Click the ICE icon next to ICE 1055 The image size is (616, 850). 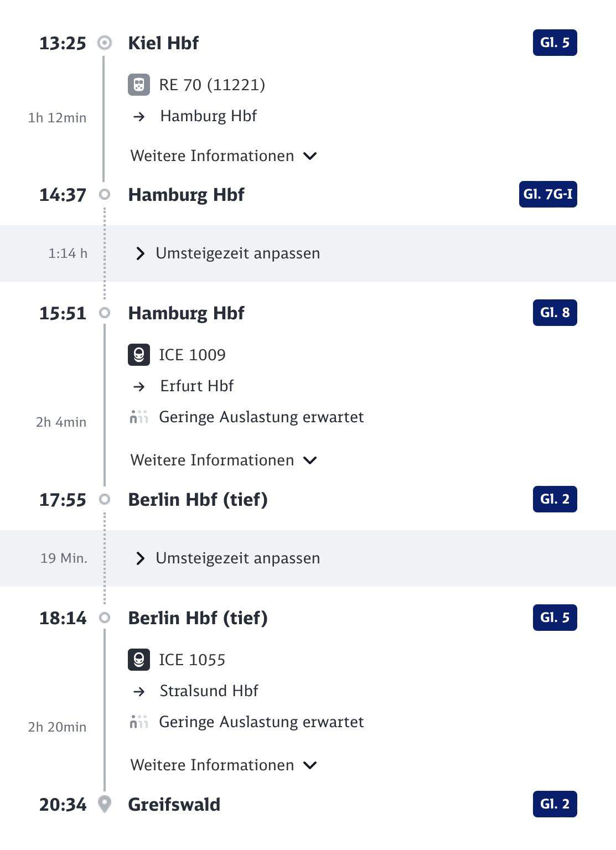click(x=139, y=659)
